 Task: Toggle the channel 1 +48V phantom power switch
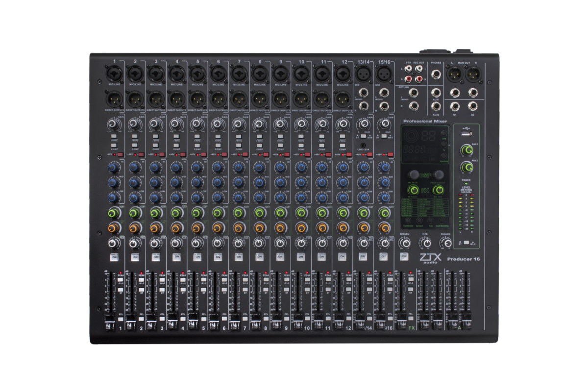pos(121,155)
